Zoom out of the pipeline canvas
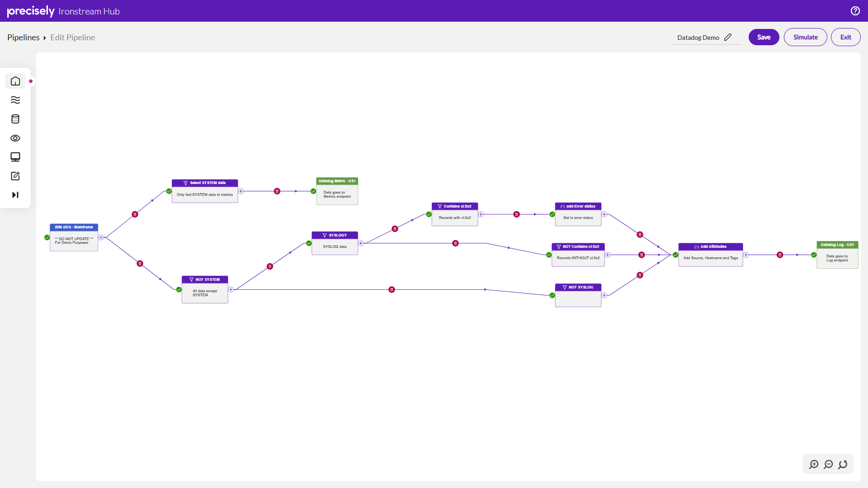 (x=828, y=464)
